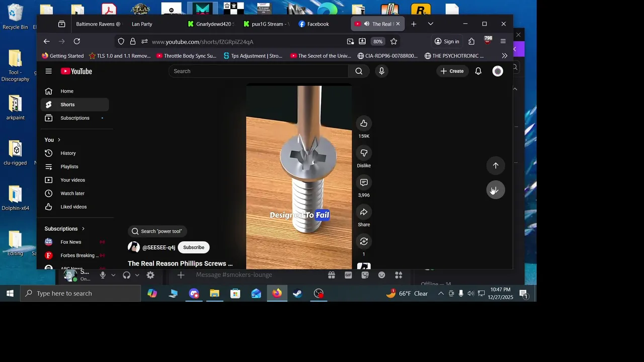Expand the You section chevron
The height and width of the screenshot is (362, 644).
[x=59, y=140]
